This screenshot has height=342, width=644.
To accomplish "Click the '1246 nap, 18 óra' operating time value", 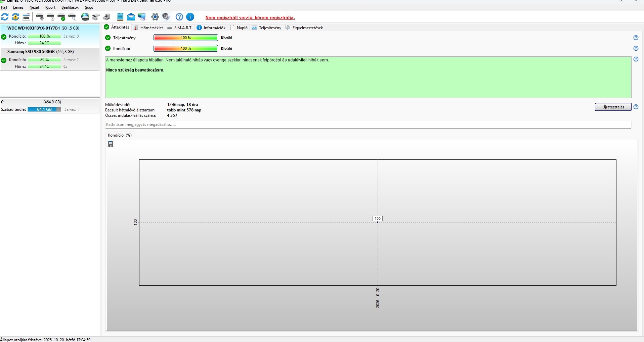I will coord(182,105).
